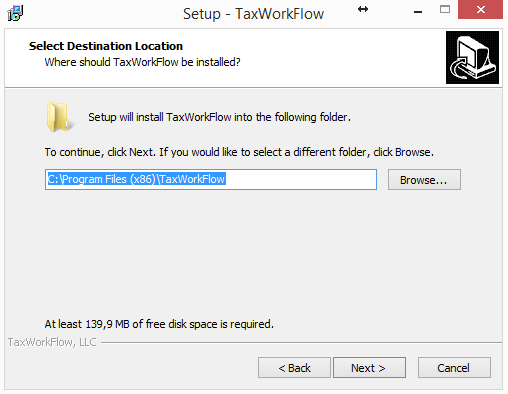Click the disabled maximize button

(445, 10)
